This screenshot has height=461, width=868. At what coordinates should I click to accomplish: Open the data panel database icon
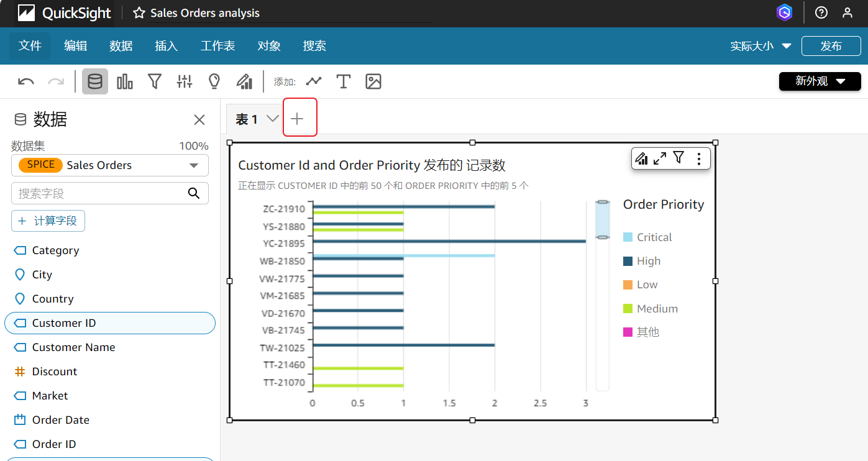point(95,81)
